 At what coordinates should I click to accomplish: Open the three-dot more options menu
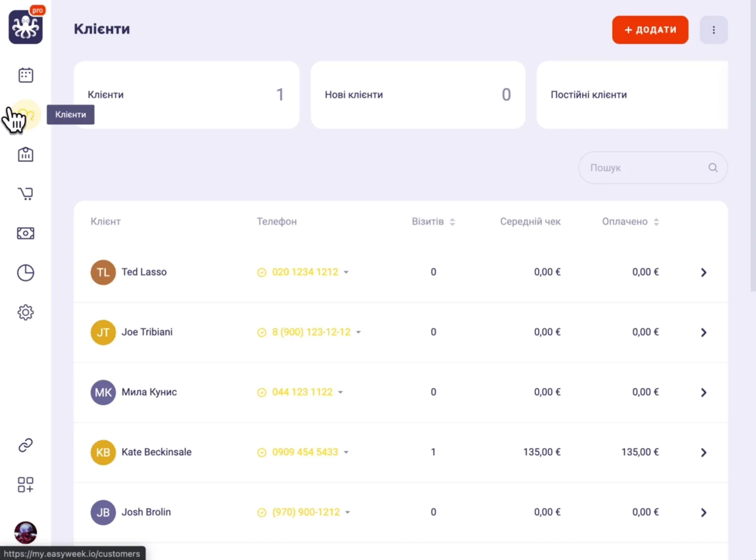point(713,30)
